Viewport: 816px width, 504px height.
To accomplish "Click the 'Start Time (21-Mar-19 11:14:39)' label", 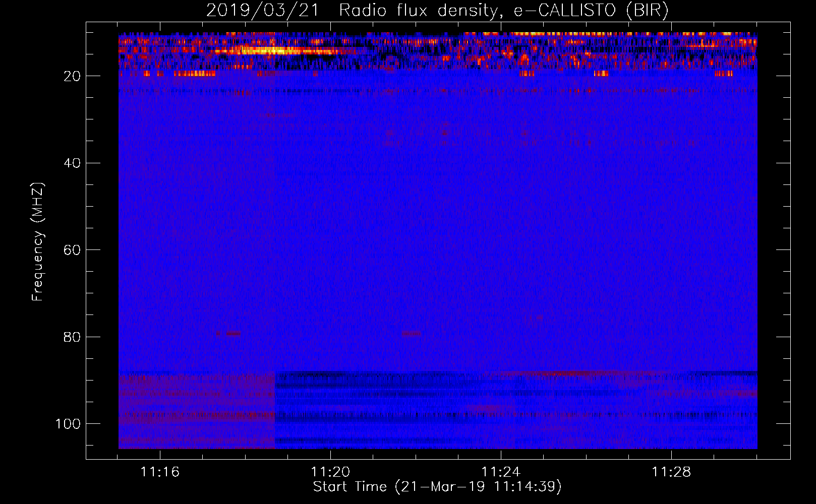I will [x=437, y=487].
